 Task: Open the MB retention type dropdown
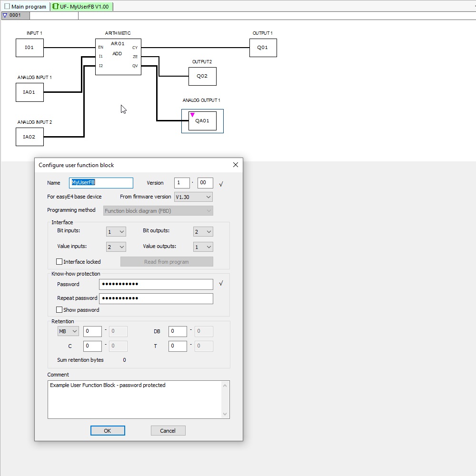(68, 331)
